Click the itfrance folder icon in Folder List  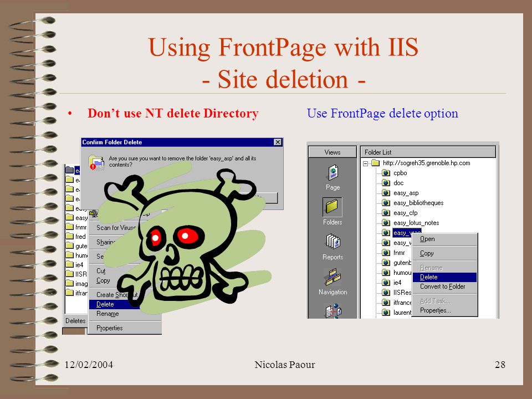coord(386,303)
